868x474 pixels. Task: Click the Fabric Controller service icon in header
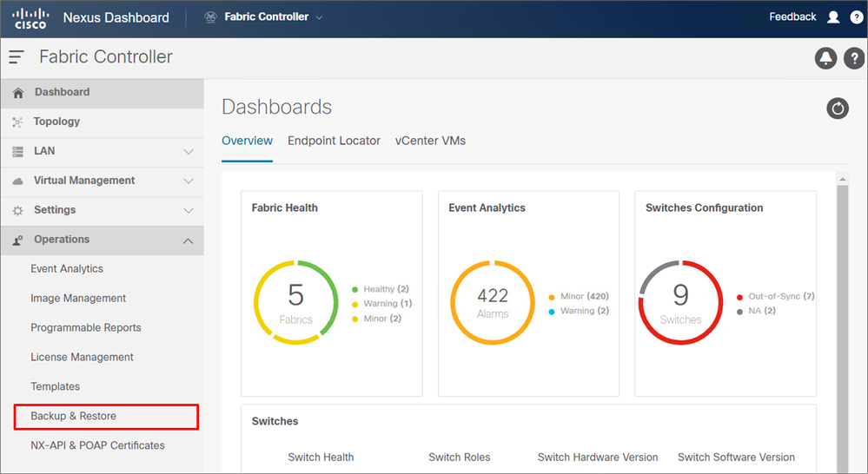coord(210,17)
